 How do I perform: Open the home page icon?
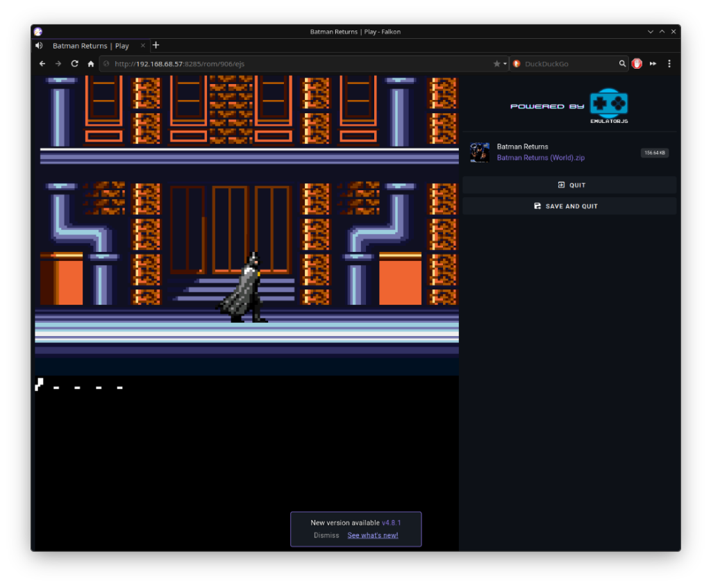91,64
